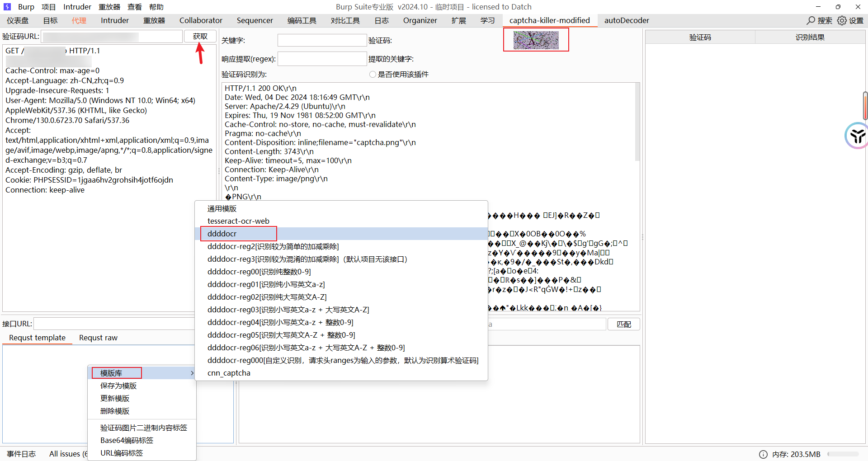Select 删除模版 in context menu
Viewport: 868px width, 461px height.
(142, 411)
